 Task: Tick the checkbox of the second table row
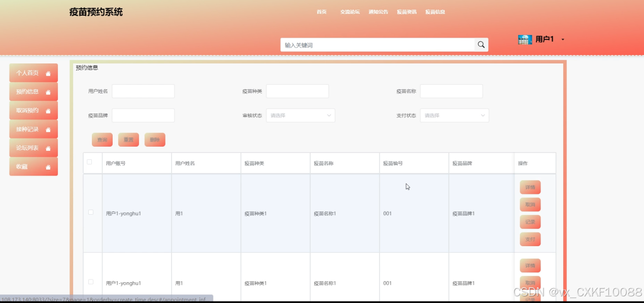click(91, 282)
